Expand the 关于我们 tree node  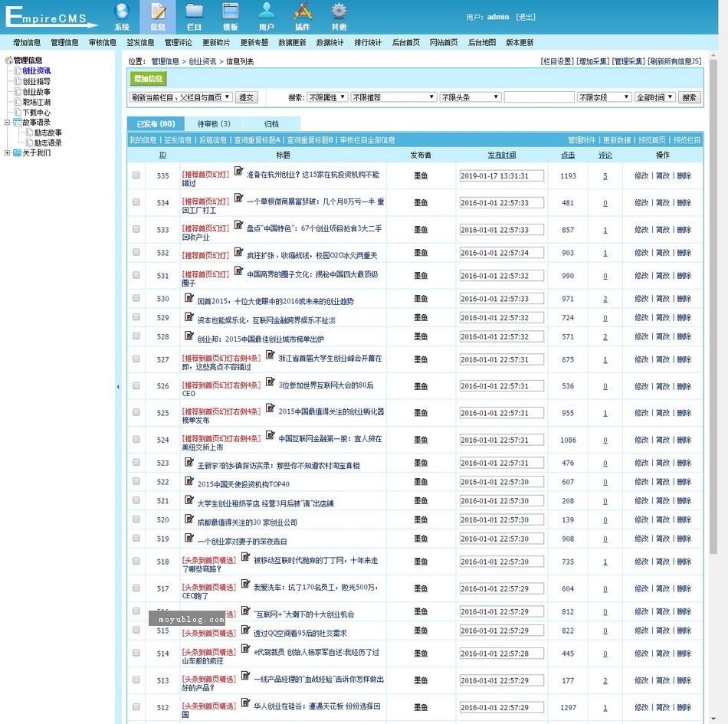8,152
